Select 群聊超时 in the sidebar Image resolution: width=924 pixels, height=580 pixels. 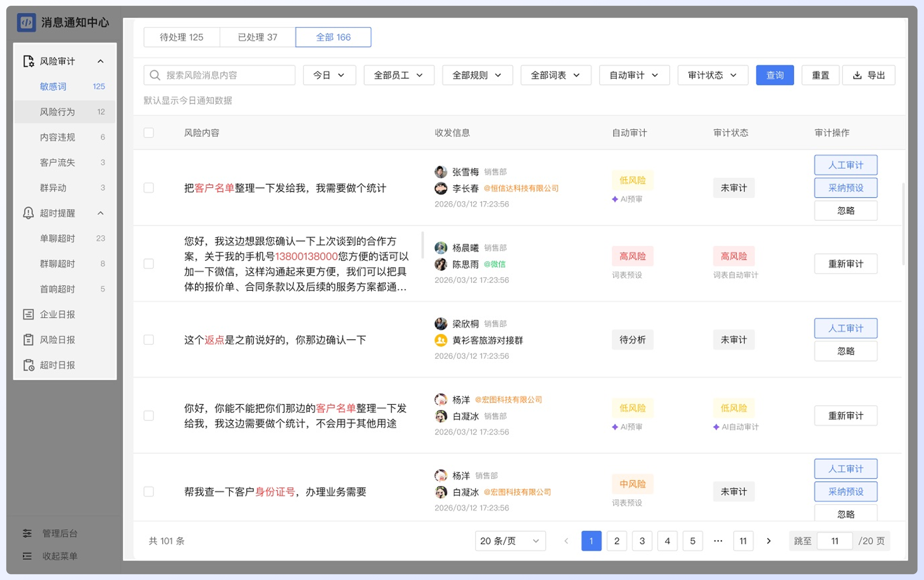65,264
